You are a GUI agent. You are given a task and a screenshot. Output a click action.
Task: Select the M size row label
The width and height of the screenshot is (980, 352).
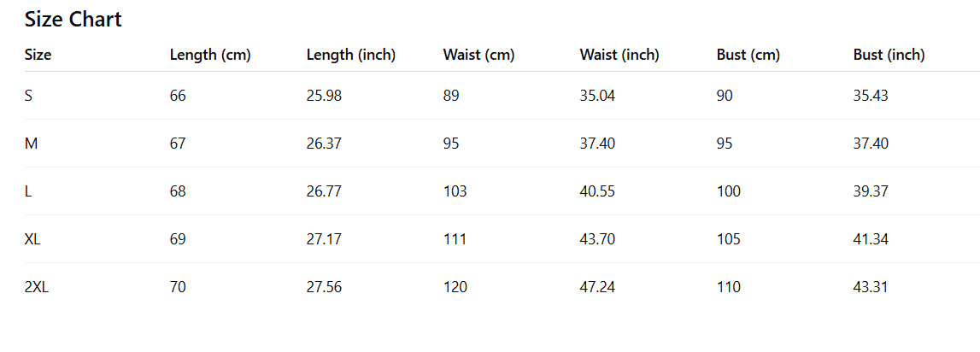point(31,144)
